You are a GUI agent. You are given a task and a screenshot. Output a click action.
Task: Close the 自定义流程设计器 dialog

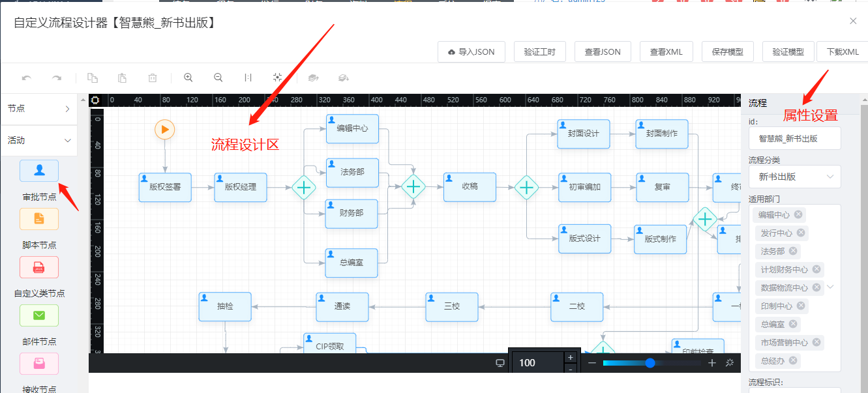click(853, 21)
